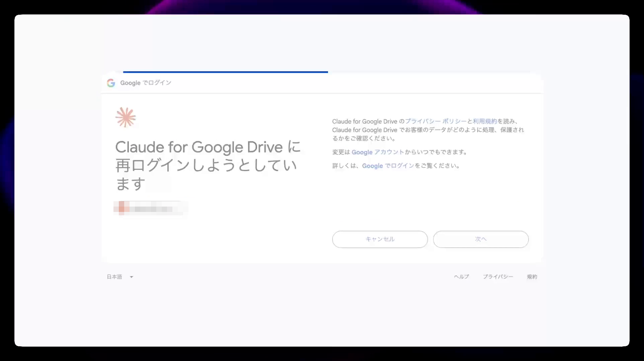Click the 'Claude for Google Drive に再ログイン' heading

(x=208, y=165)
